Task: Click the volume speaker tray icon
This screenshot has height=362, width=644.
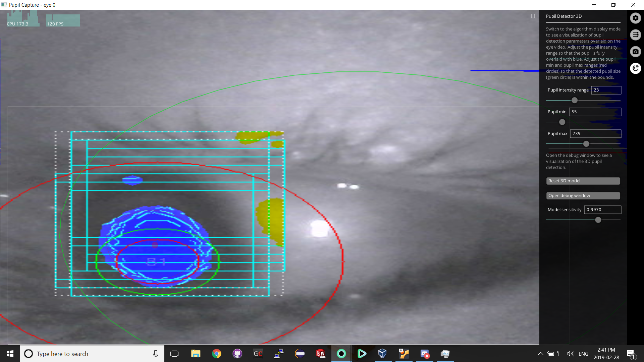Action: (x=571, y=354)
